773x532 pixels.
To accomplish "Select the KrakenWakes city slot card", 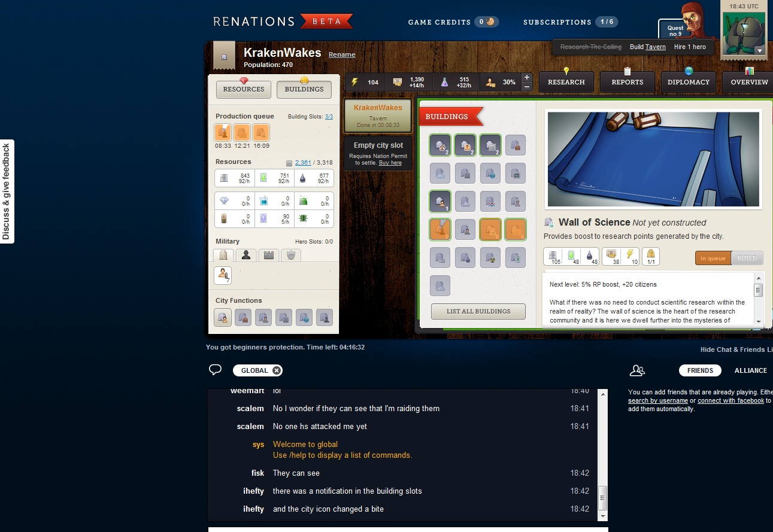I will click(x=378, y=115).
